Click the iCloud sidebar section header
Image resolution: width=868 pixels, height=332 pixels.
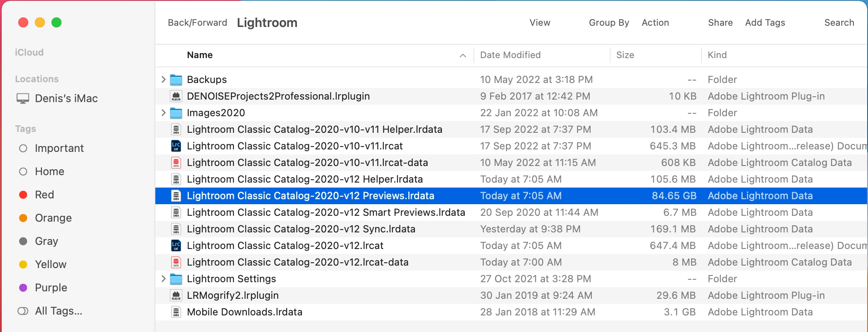point(29,53)
